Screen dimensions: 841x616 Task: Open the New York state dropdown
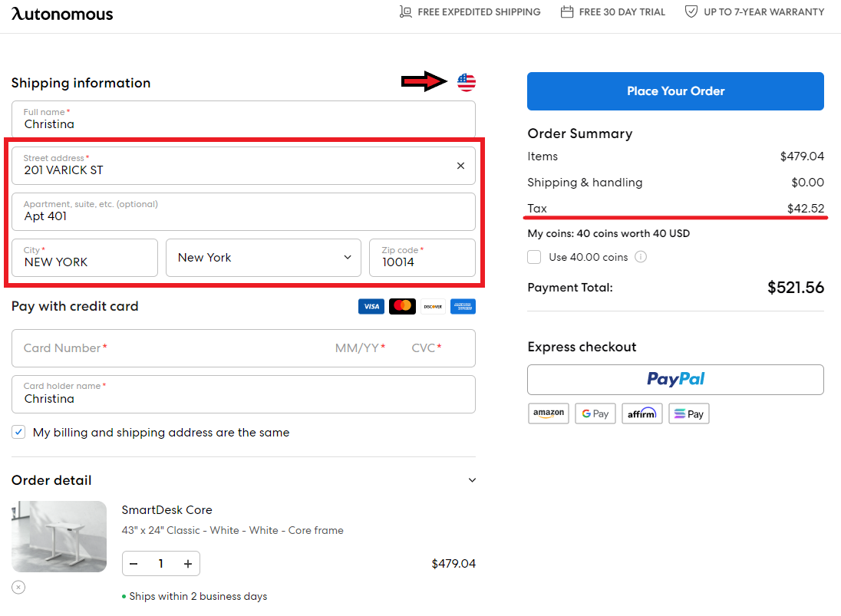[x=263, y=258]
